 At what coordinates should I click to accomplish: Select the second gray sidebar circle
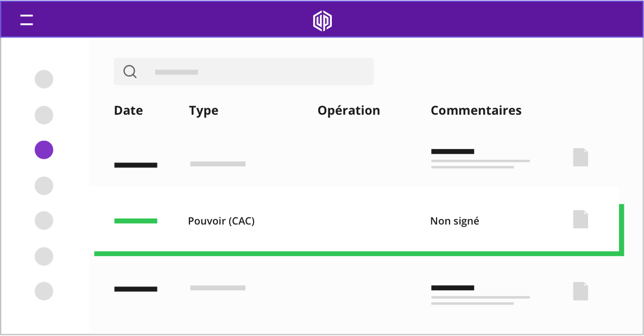pos(44,115)
